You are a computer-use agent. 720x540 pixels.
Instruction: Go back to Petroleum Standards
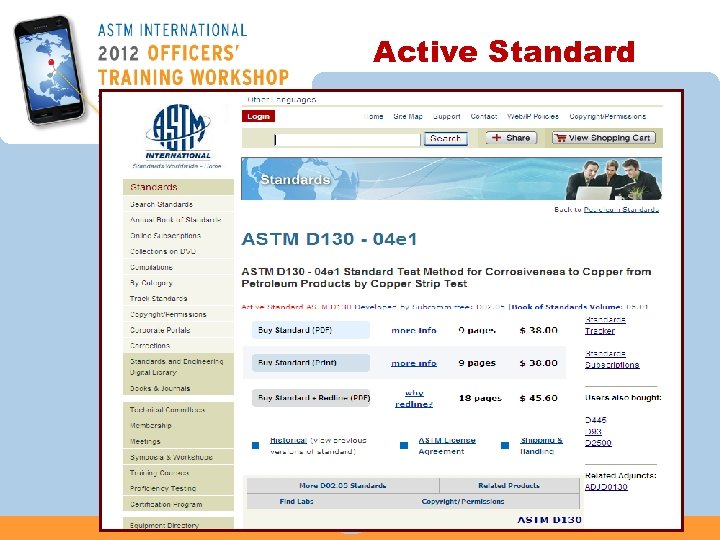[x=621, y=209]
